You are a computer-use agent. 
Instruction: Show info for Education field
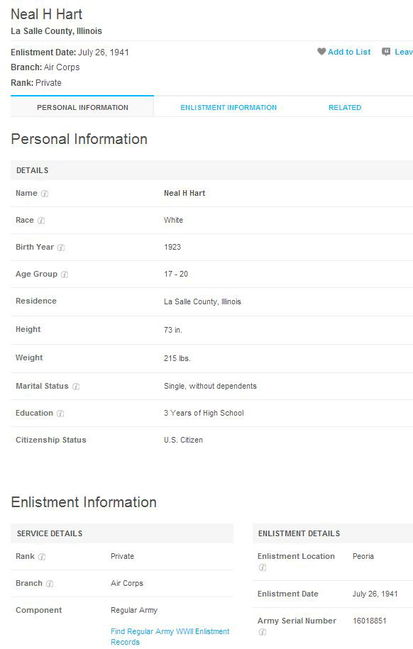pyautogui.click(x=60, y=413)
